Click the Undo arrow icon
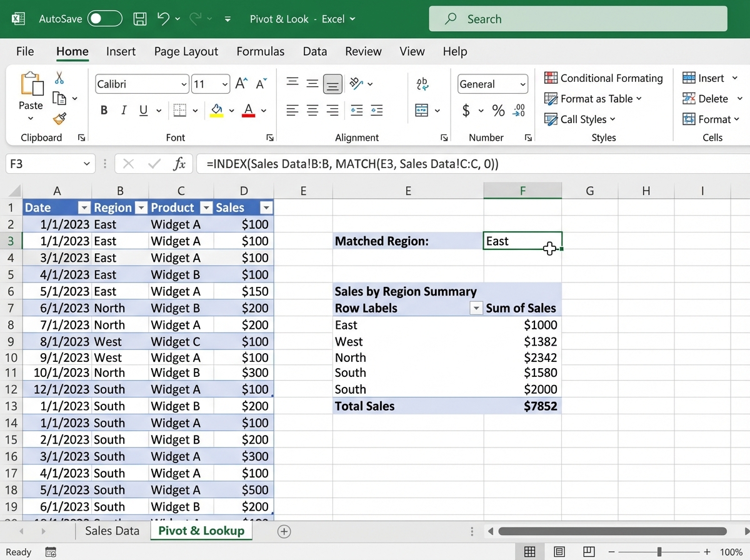750x560 pixels. tap(164, 19)
